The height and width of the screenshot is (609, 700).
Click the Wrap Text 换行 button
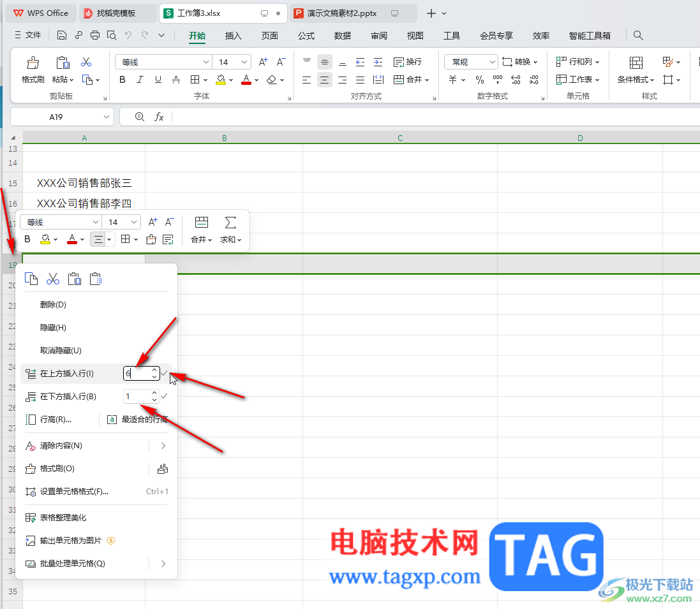pos(408,62)
